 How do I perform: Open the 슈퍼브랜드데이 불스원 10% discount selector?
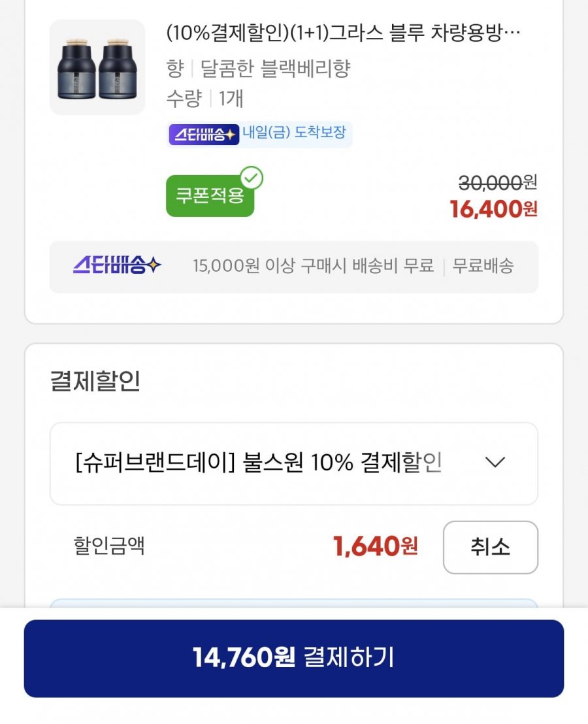(x=259, y=463)
